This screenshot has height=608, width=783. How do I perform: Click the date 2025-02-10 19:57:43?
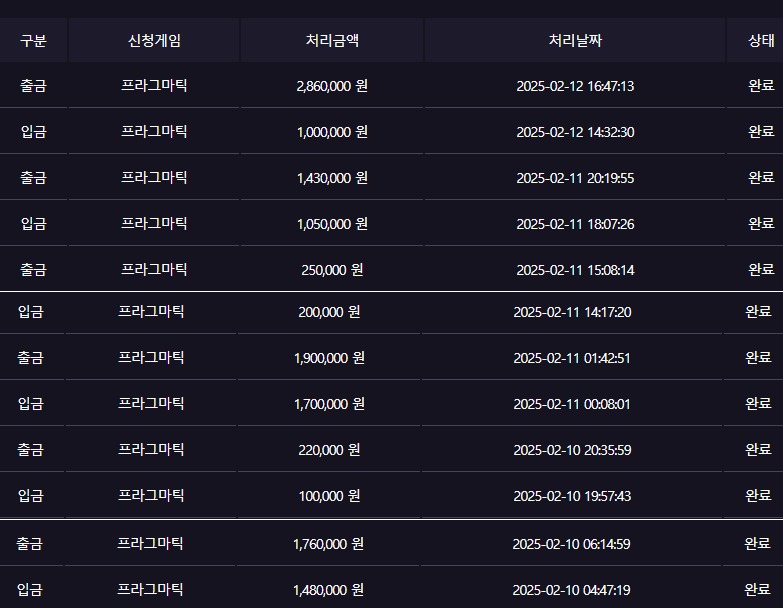point(572,496)
